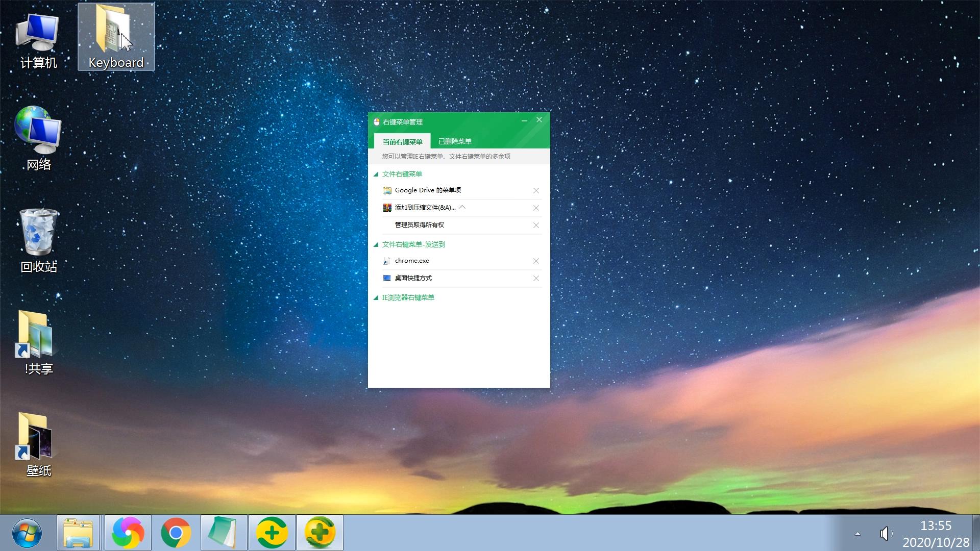
Task: Switch to 已删除菜单 tab
Action: click(455, 141)
